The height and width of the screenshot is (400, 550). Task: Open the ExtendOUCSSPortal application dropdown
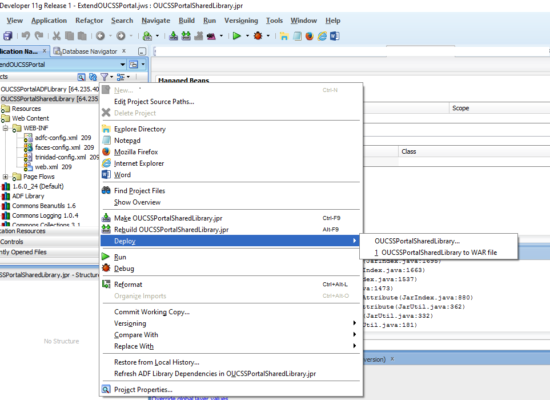pos(122,65)
